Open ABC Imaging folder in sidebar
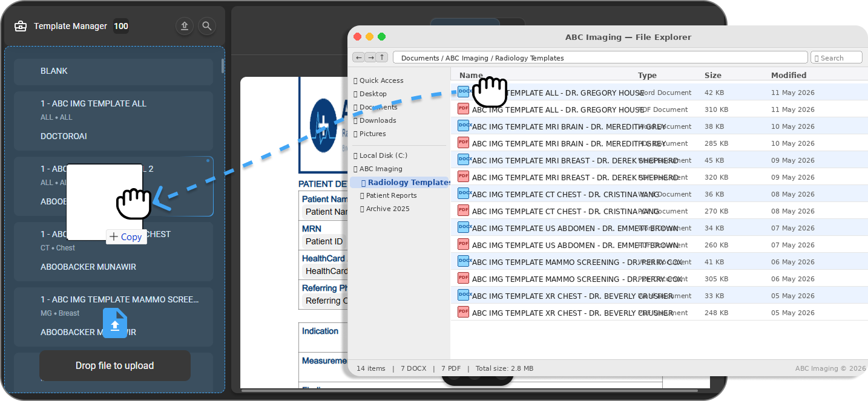This screenshot has width=868, height=401. click(x=378, y=169)
